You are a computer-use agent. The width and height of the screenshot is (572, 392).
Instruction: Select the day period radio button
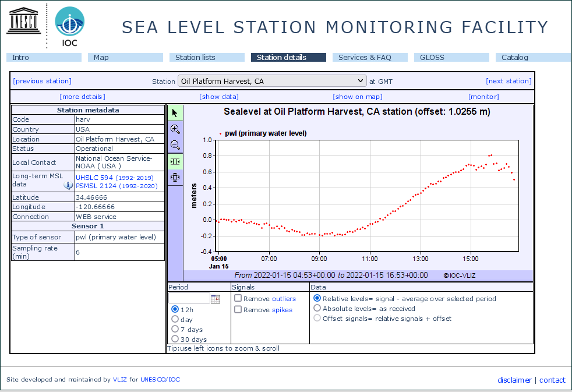coord(175,319)
